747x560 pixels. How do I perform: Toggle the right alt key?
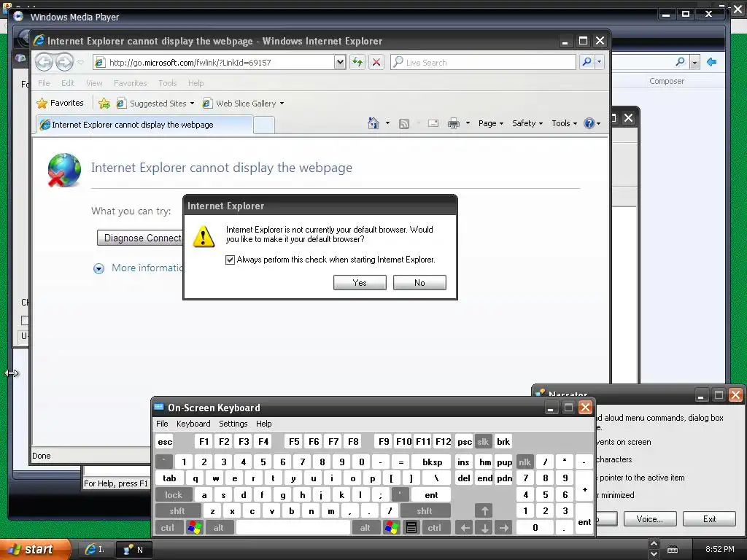coord(365,528)
